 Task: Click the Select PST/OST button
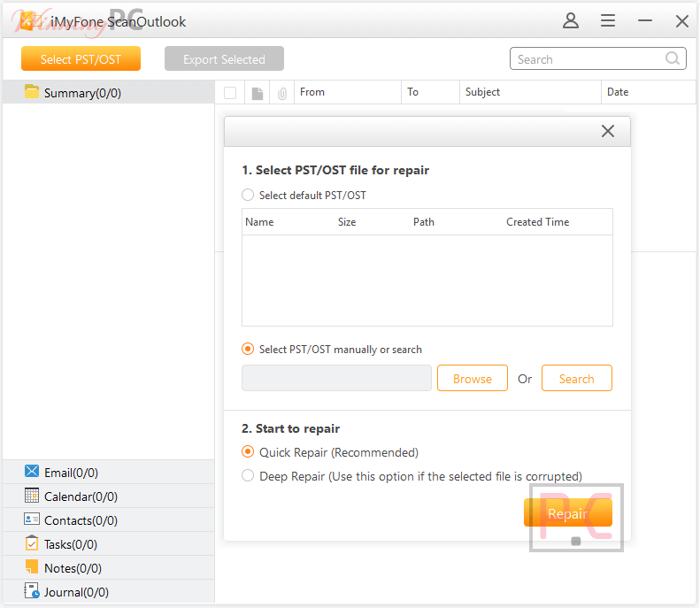click(81, 58)
